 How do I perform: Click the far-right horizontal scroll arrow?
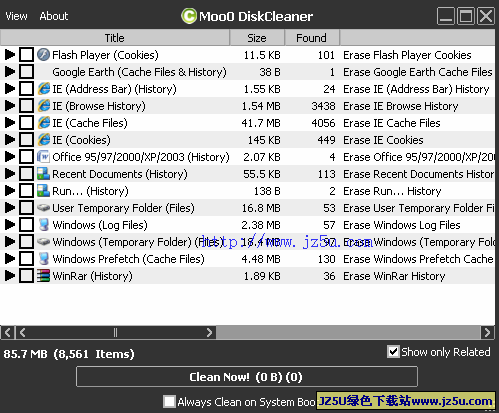click(x=487, y=332)
